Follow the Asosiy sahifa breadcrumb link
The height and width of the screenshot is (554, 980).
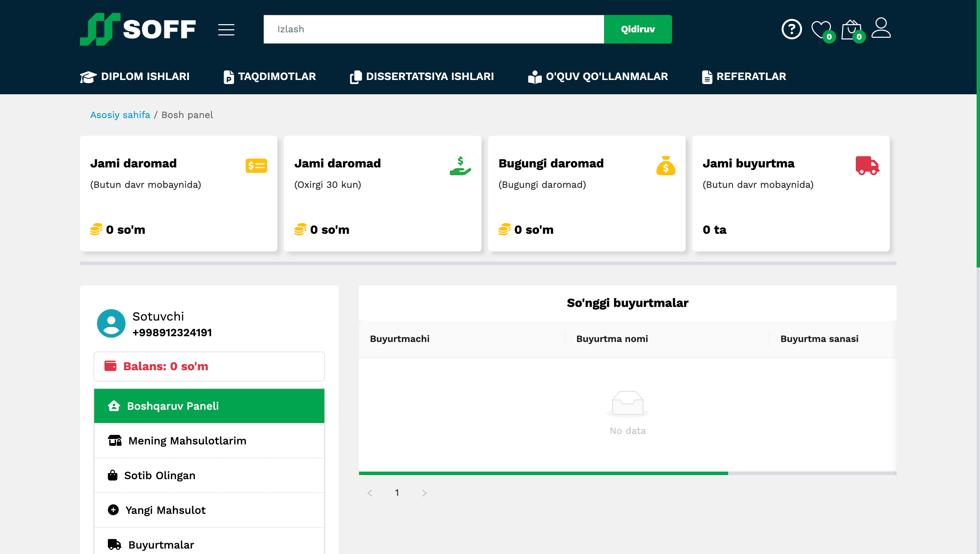click(x=120, y=115)
